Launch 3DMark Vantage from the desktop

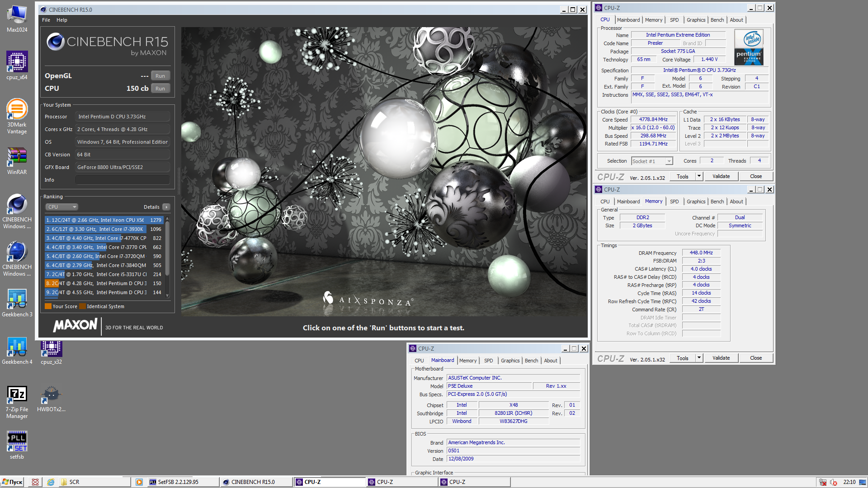click(x=17, y=117)
